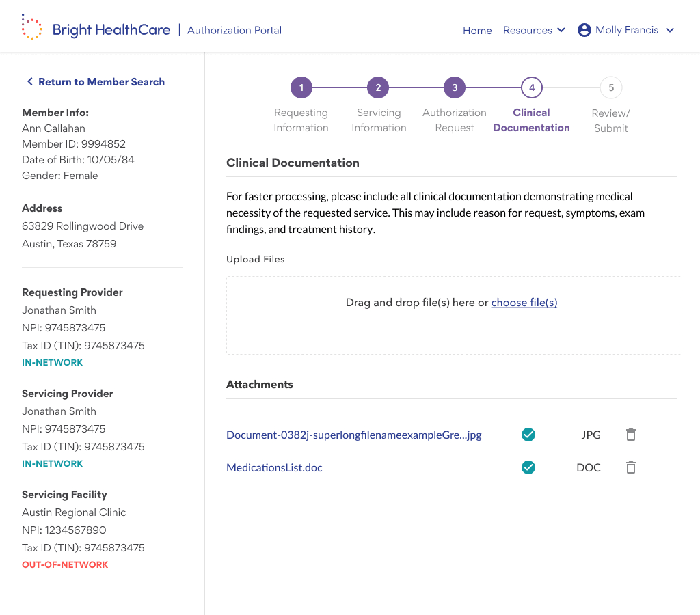
Task: Click the Authorization Portal title
Action: coord(234,30)
